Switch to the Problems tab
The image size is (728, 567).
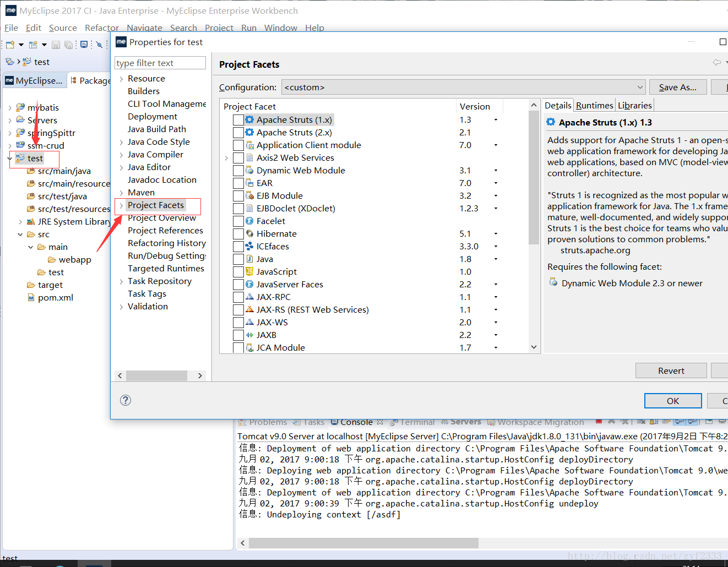pos(263,422)
